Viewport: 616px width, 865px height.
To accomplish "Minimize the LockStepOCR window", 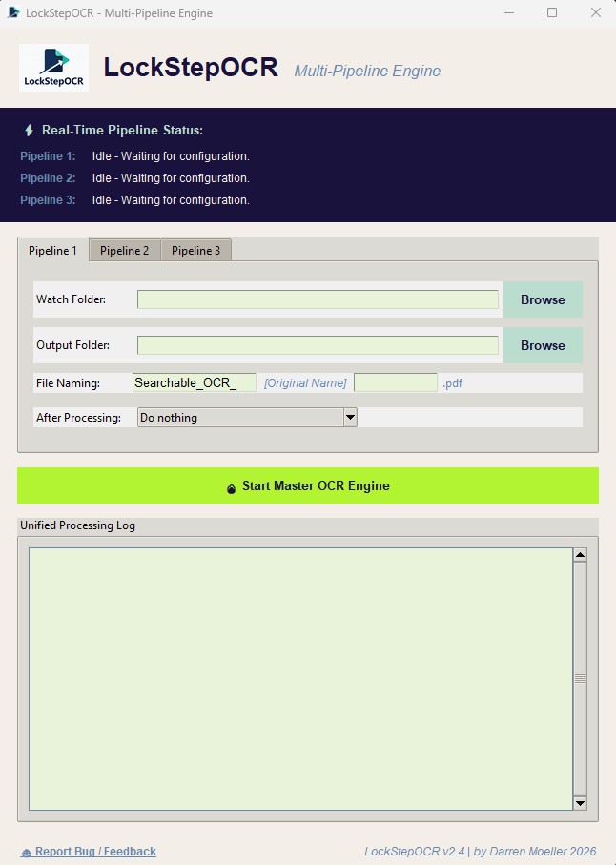I will pyautogui.click(x=509, y=12).
